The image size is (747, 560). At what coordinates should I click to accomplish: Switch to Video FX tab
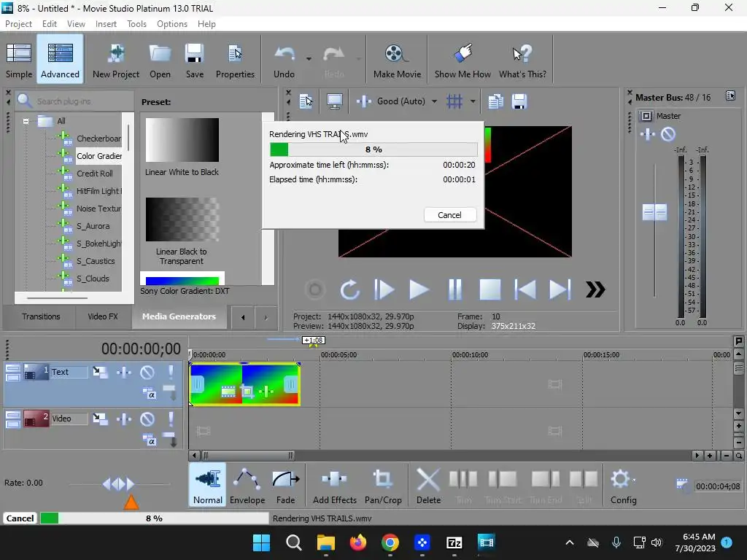click(103, 316)
